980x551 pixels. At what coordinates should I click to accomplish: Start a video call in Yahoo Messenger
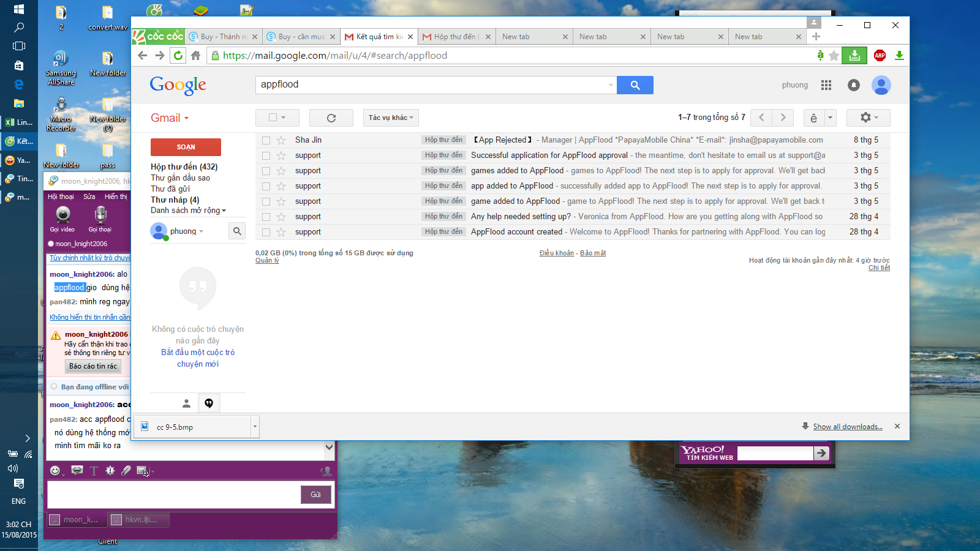tap(62, 219)
